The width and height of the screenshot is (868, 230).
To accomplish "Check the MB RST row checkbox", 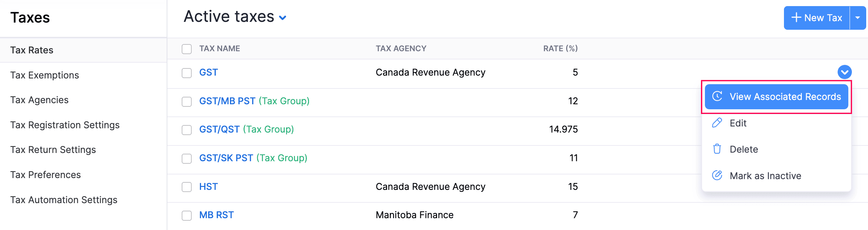I will (187, 215).
